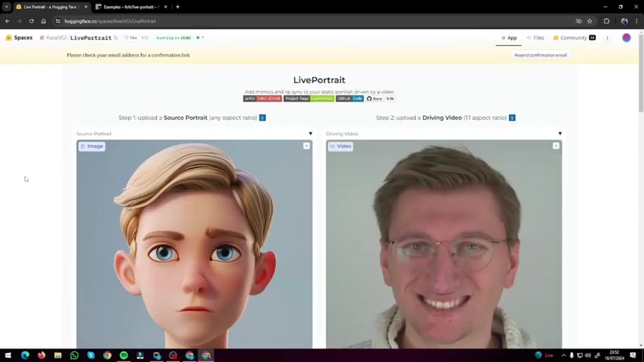
Task: Click the crossed-eye tracking protection icon
Action: tap(578, 21)
